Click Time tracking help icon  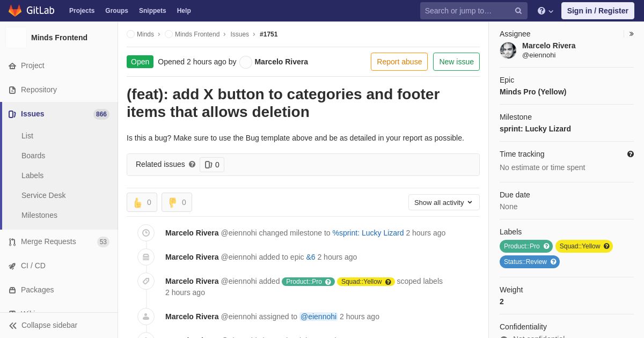pyautogui.click(x=631, y=154)
